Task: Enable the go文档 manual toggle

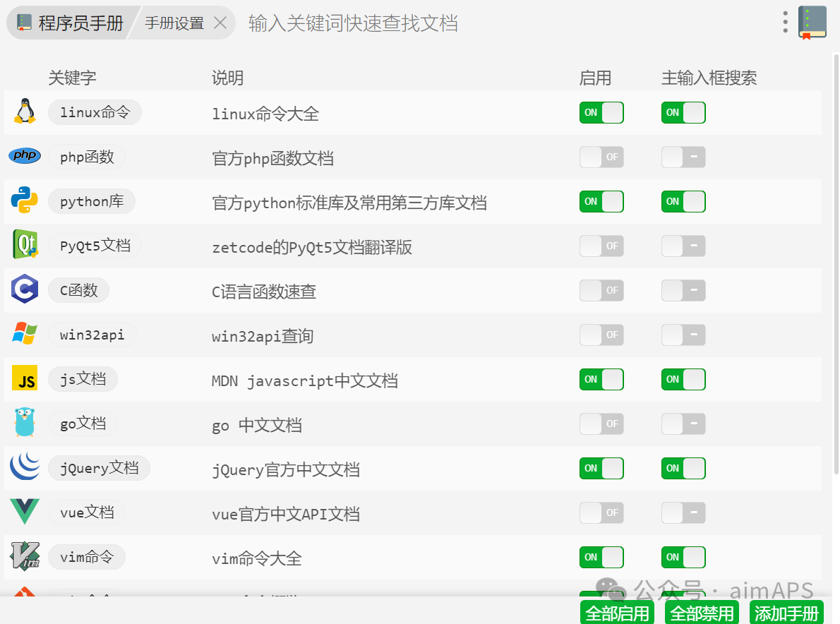Action: tap(601, 424)
